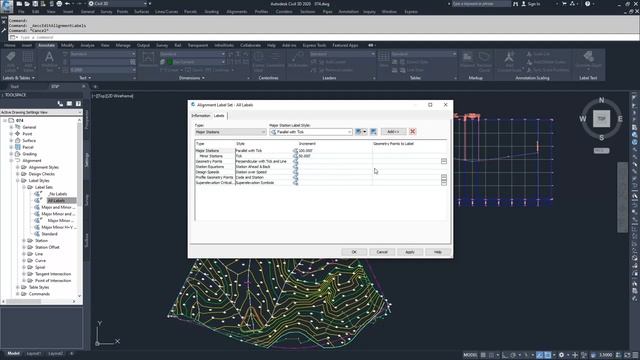The image size is (640, 360).
Task: Expand the Alignment Styles folder
Action: pos(18,167)
